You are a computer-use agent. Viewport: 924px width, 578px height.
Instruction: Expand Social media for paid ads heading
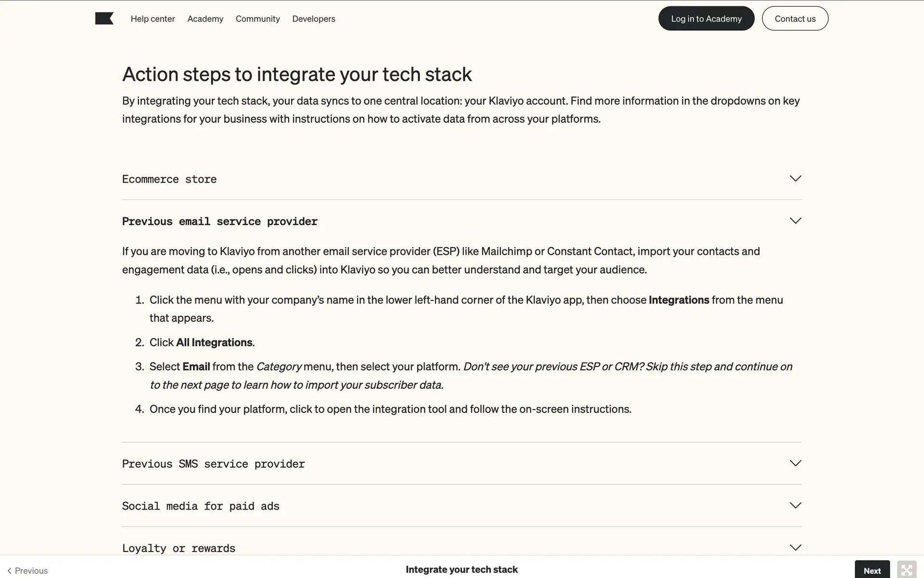click(201, 506)
